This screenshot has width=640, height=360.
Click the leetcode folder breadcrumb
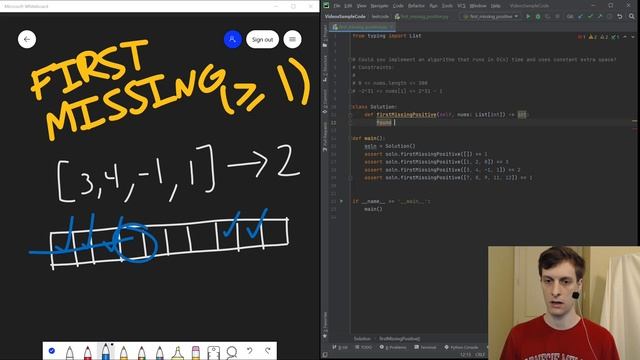(380, 16)
